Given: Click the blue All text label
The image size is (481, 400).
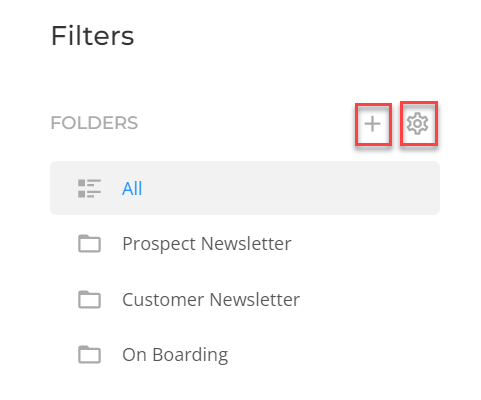Looking at the screenshot, I should point(132,189).
